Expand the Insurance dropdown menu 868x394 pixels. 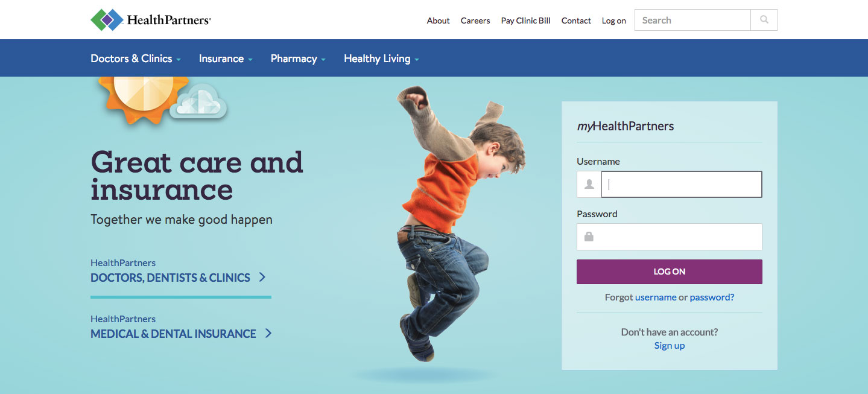226,59
